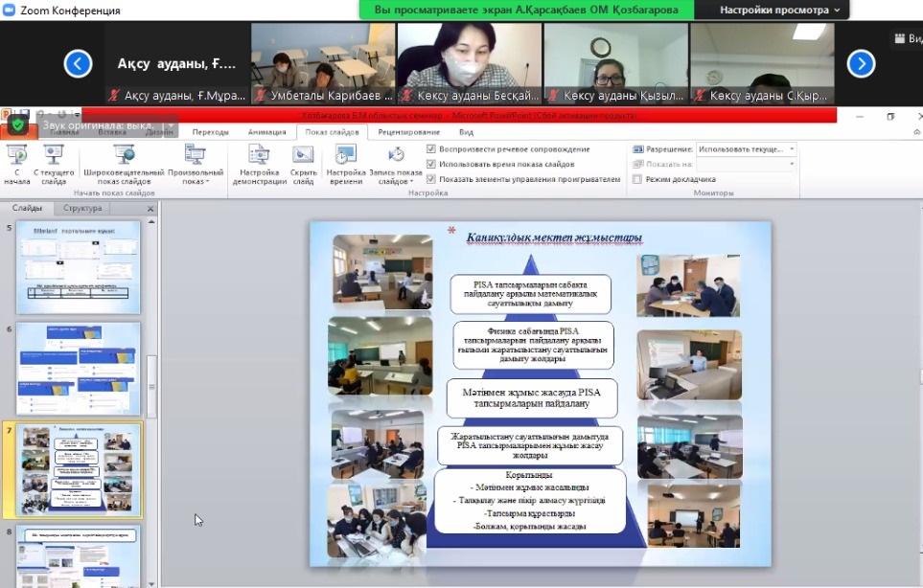The width and height of the screenshot is (923, 588).
Task: Go to previous Zoom participants page
Action: coord(78,63)
